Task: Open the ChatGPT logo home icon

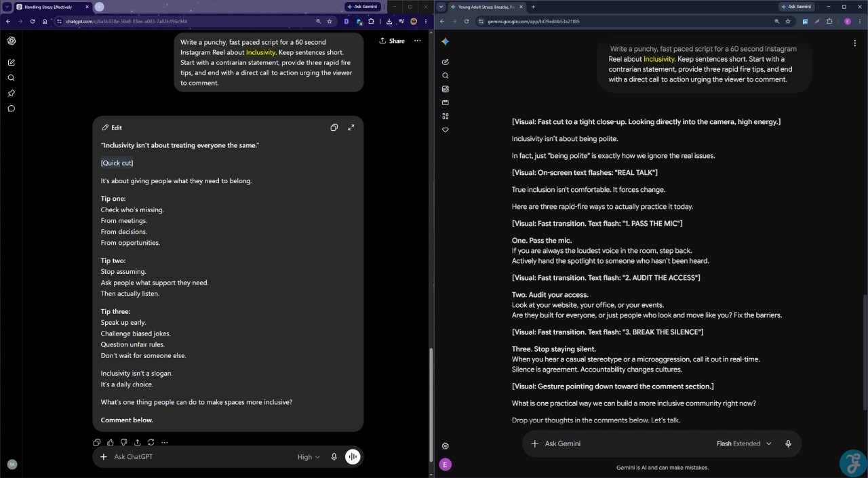Action: [12, 41]
